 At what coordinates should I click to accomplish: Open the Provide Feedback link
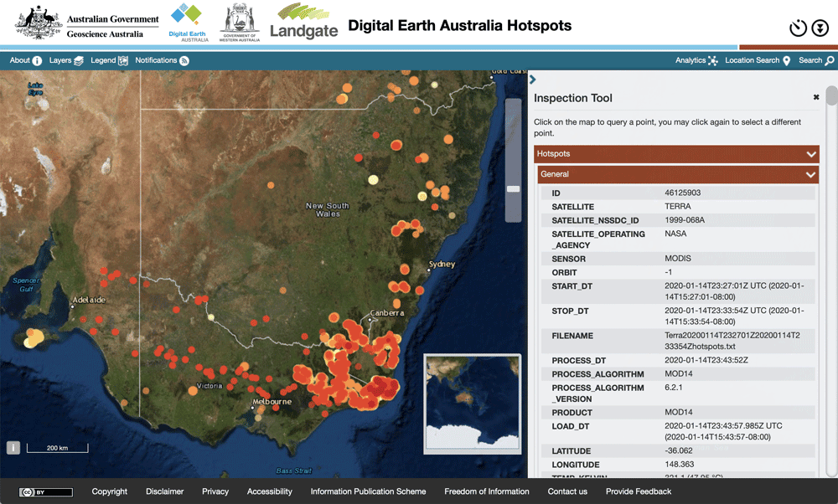point(639,491)
